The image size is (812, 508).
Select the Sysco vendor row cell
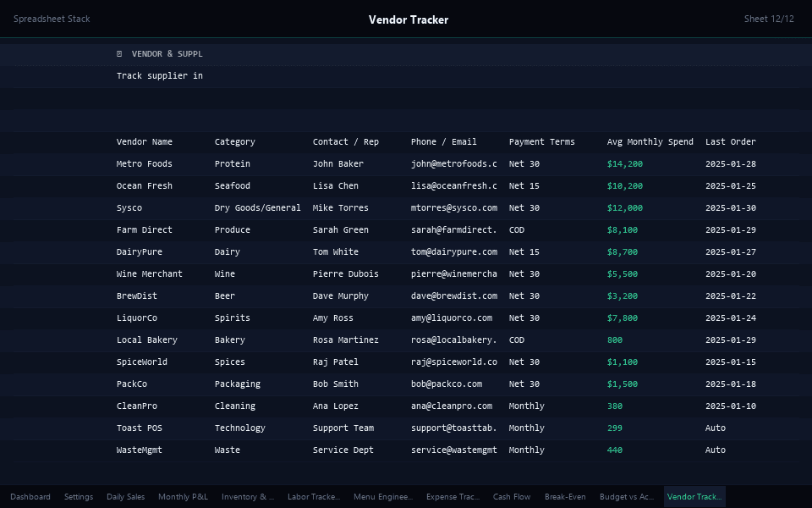130,207
